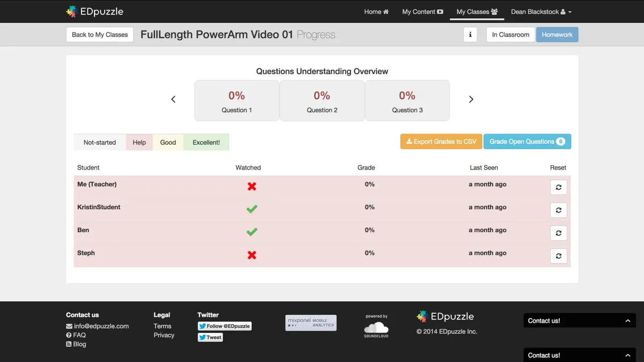This screenshot has height=362, width=644.
Task: Show next questions with right arrow
Action: [471, 99]
